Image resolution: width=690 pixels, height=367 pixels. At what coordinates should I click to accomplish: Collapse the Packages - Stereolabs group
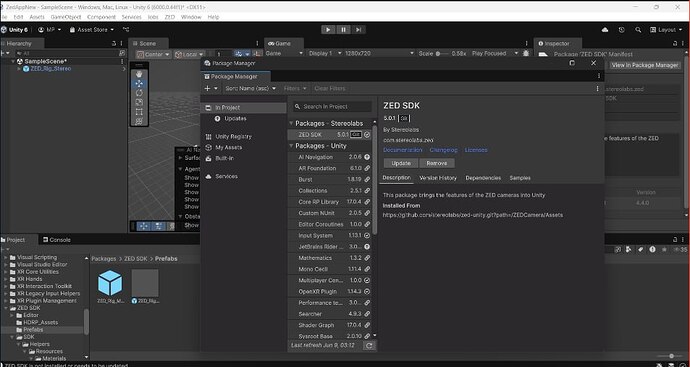[x=291, y=123]
